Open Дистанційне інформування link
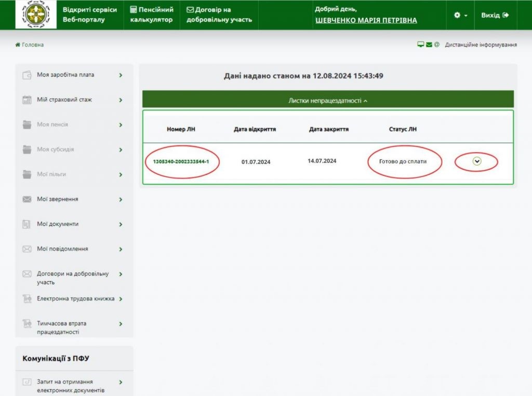 481,45
